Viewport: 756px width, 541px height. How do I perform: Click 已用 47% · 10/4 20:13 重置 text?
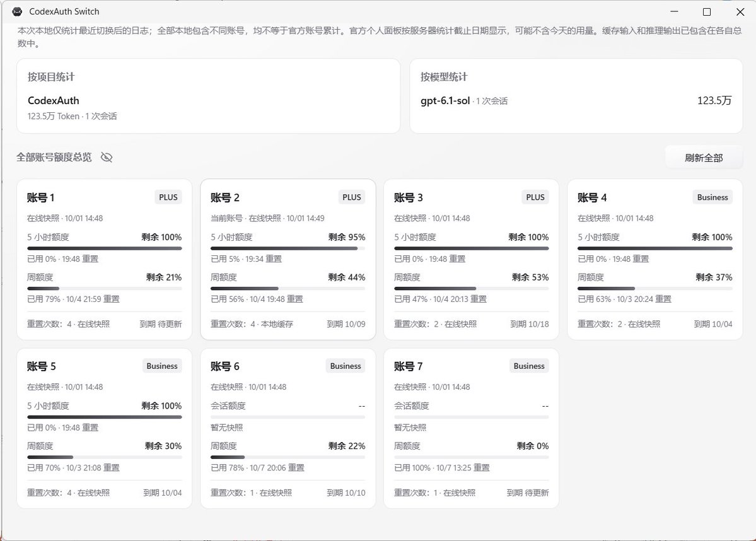point(441,299)
